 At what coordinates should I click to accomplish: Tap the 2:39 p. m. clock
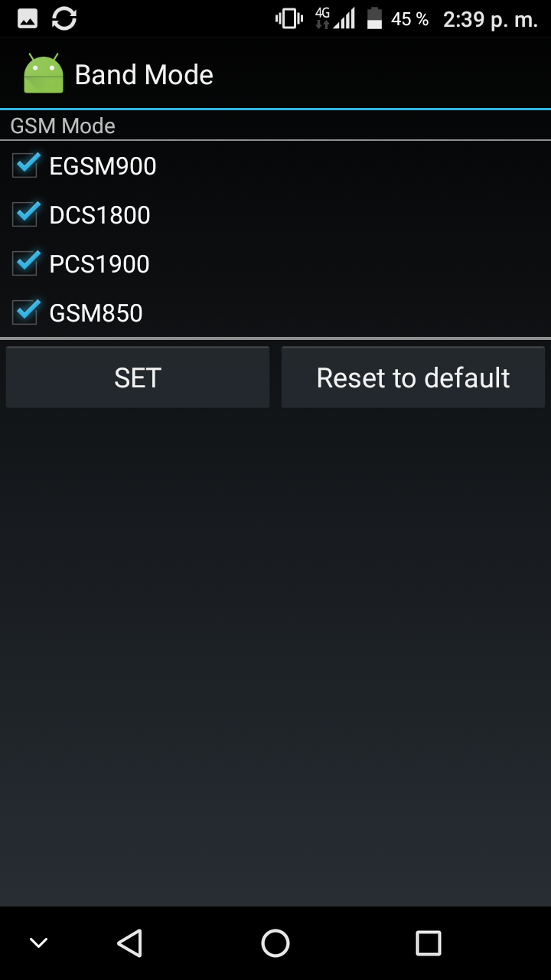[x=491, y=20]
